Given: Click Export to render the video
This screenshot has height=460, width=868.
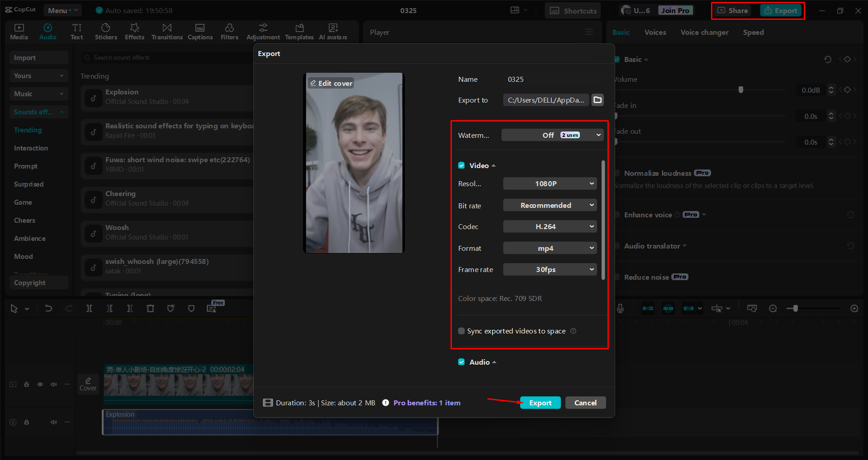Looking at the screenshot, I should click(x=540, y=403).
